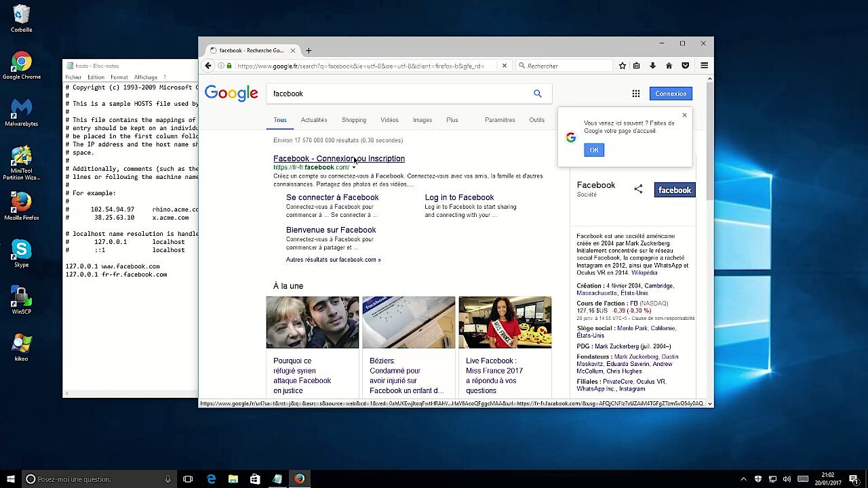Open the Firefox hamburger menu
This screenshot has width=868, height=488.
point(704,66)
